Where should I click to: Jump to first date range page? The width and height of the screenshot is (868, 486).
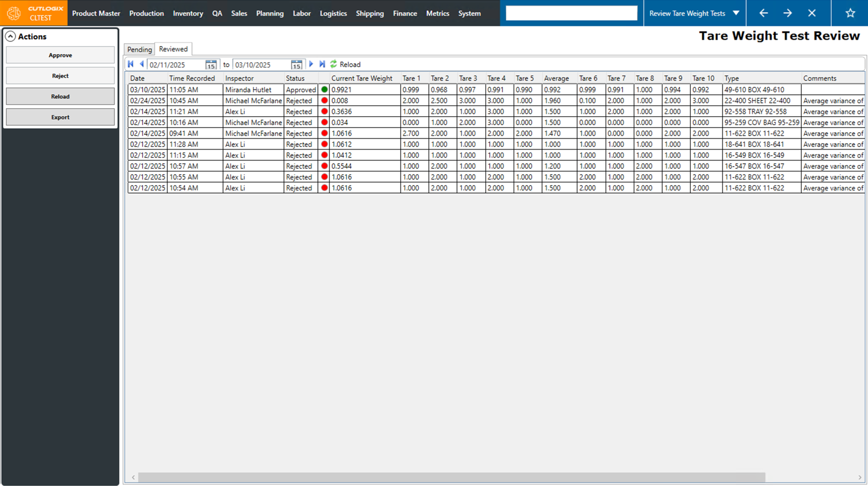coord(131,64)
